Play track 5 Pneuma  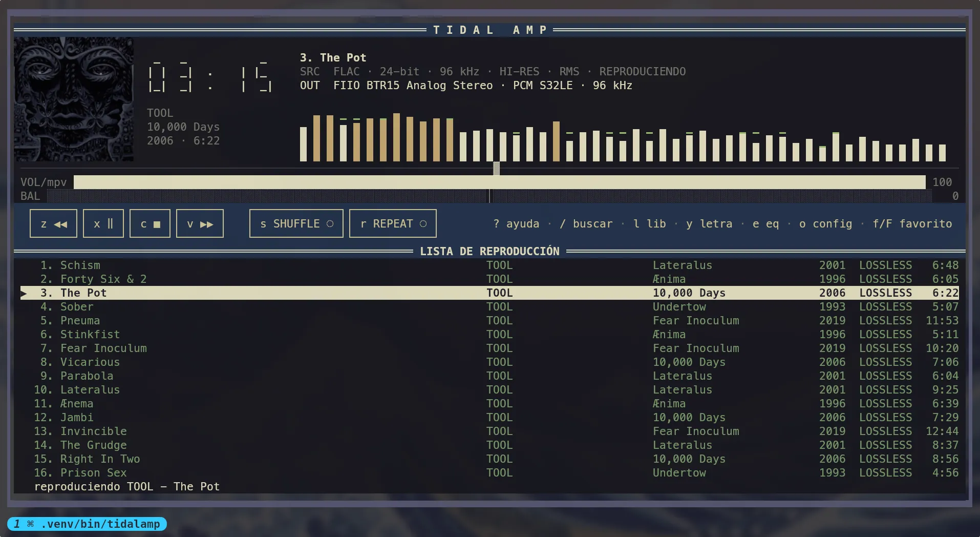click(x=489, y=320)
